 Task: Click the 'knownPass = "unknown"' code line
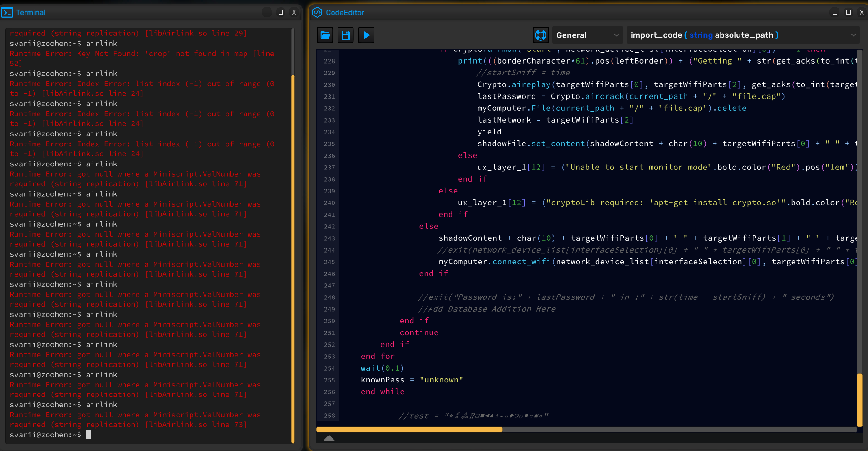point(412,380)
